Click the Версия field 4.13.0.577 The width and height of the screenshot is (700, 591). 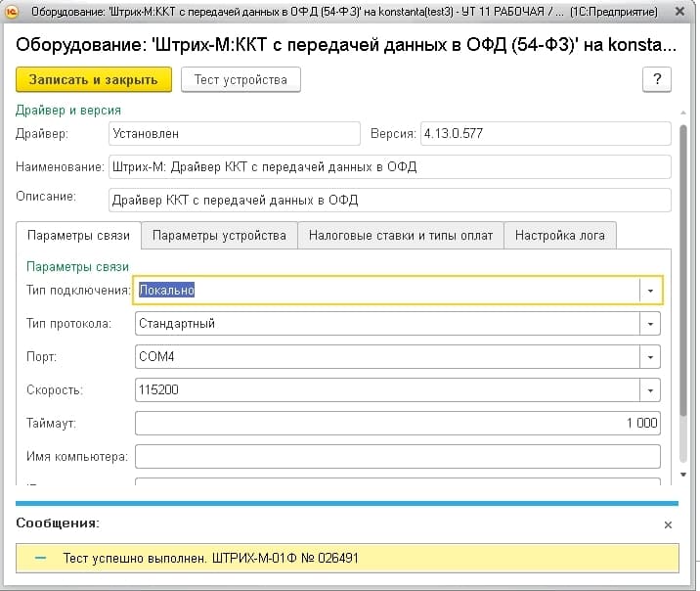[546, 134]
